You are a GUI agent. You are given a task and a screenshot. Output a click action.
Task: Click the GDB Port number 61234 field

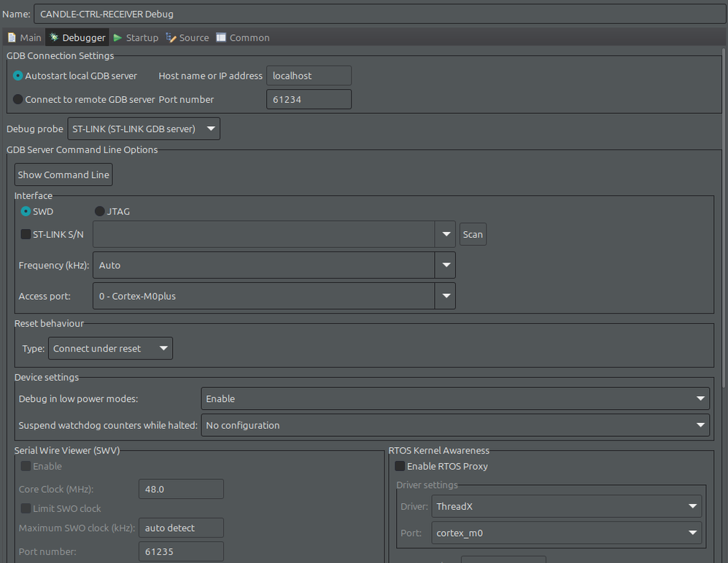tap(309, 99)
